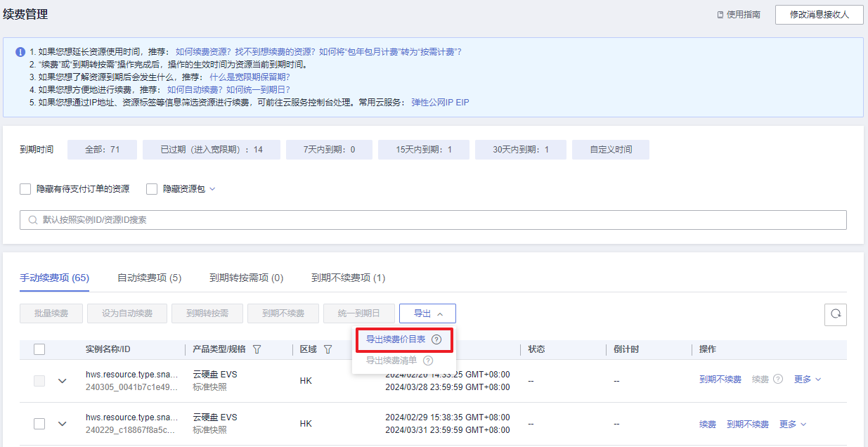868x447 pixels.
Task: Click the refresh icon above the table
Action: click(836, 314)
